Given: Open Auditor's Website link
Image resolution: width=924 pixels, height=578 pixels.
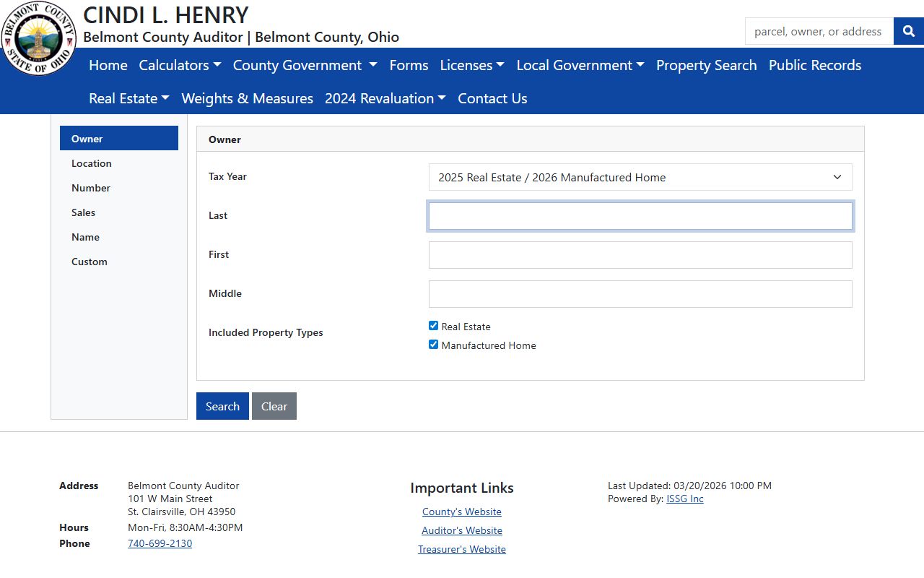Looking at the screenshot, I should point(462,530).
